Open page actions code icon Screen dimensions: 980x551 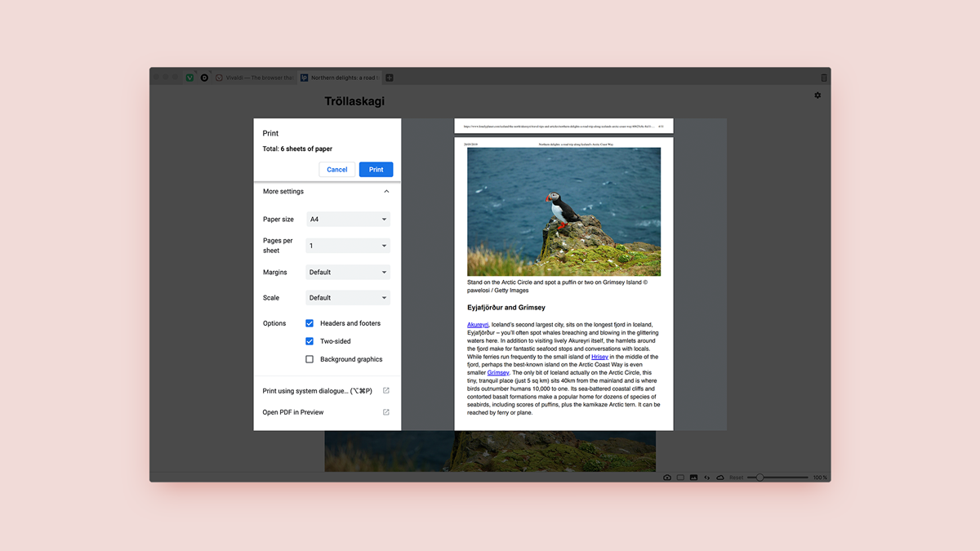(x=706, y=478)
